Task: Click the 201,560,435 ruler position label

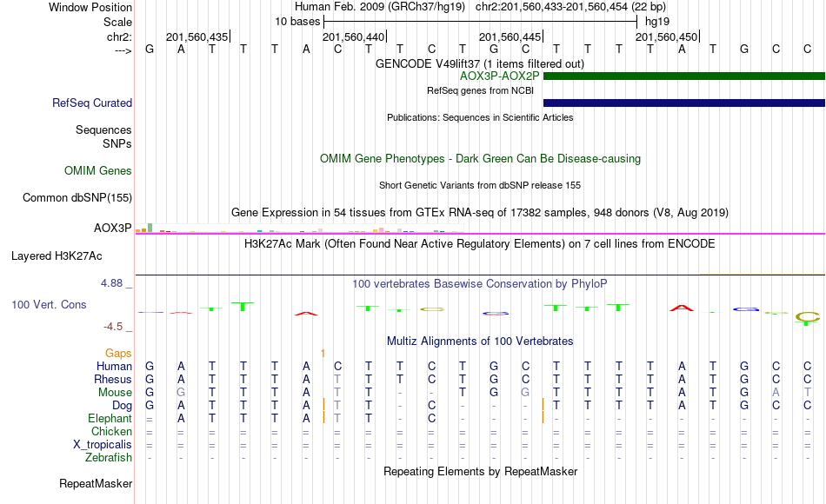Action: tap(197, 36)
